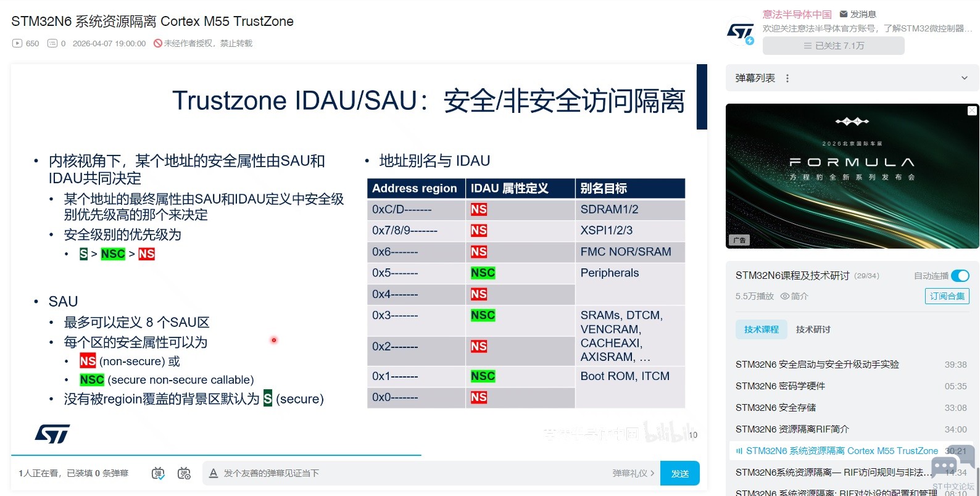Open the 意法半导体中国 channel link

click(x=797, y=14)
